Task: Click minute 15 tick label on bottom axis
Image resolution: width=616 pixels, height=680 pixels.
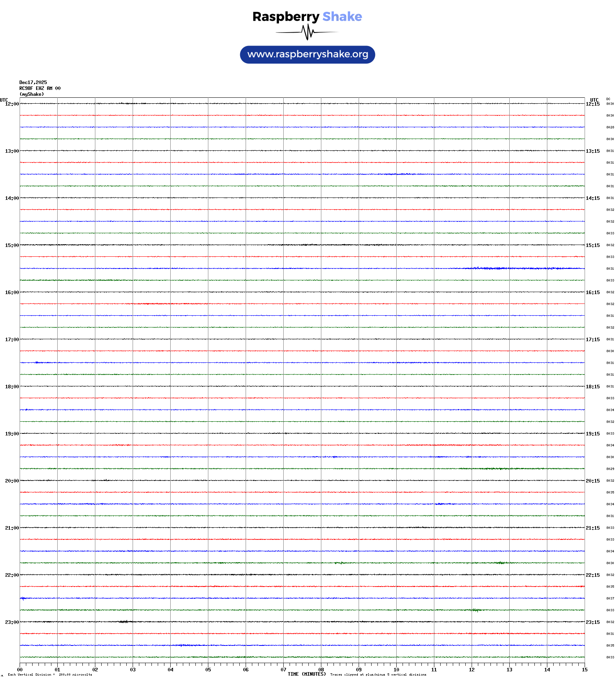Action: click(x=585, y=670)
